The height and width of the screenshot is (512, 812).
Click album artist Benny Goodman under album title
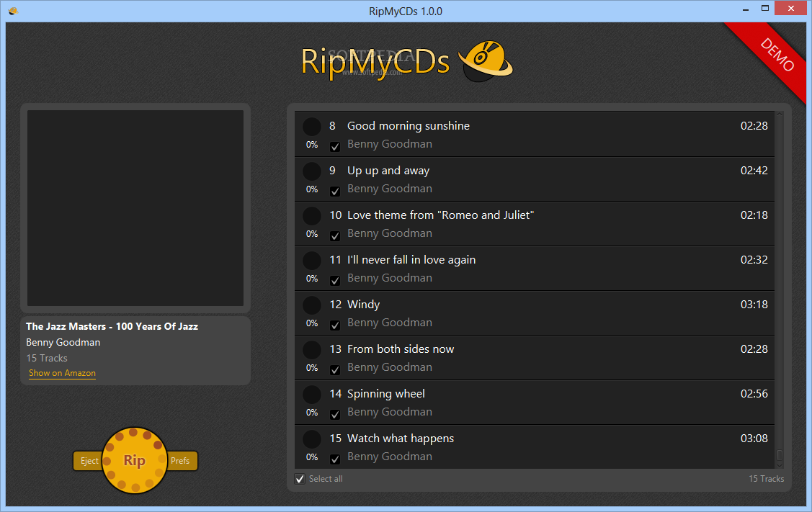[x=63, y=342]
